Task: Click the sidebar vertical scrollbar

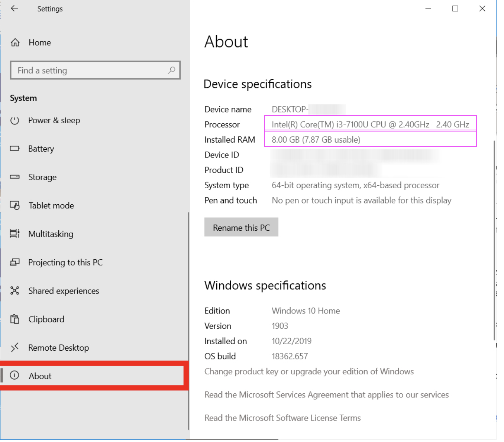Action: 188,321
